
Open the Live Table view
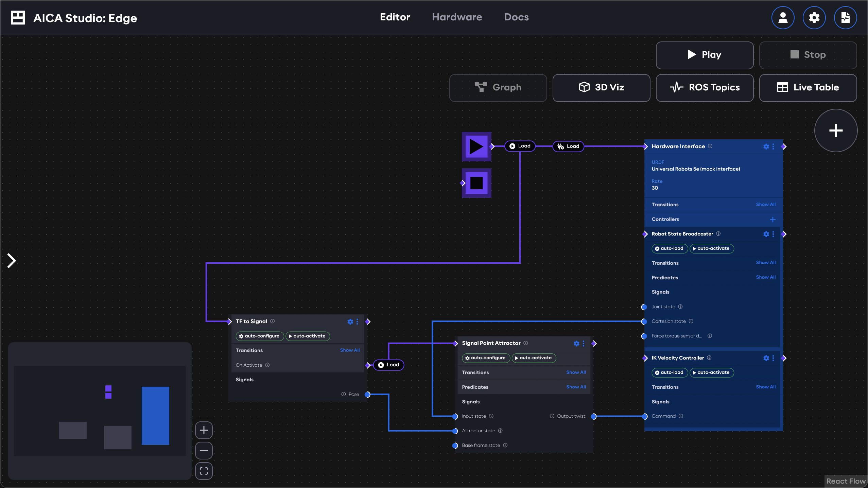click(808, 88)
